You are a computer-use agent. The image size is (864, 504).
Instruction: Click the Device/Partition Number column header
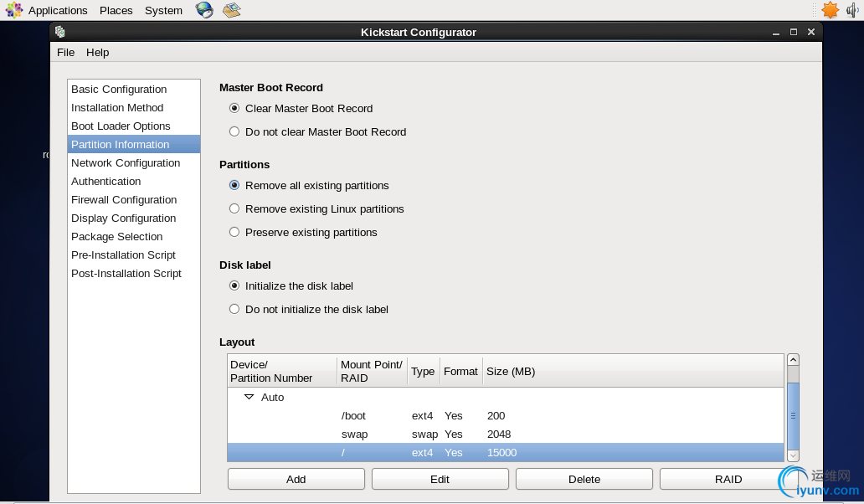[x=282, y=371]
